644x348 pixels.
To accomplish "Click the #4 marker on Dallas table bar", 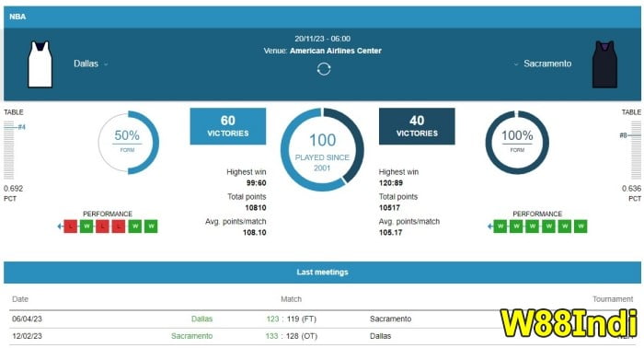I will [x=21, y=127].
